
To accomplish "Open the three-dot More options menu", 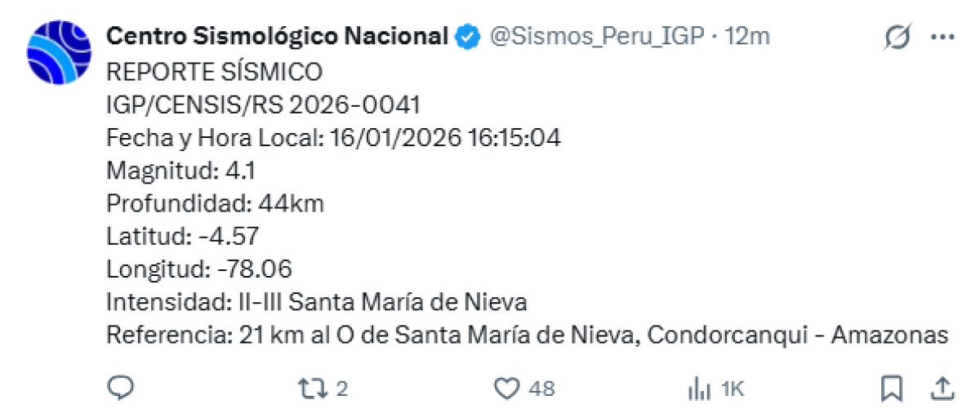I will pyautogui.click(x=942, y=38).
